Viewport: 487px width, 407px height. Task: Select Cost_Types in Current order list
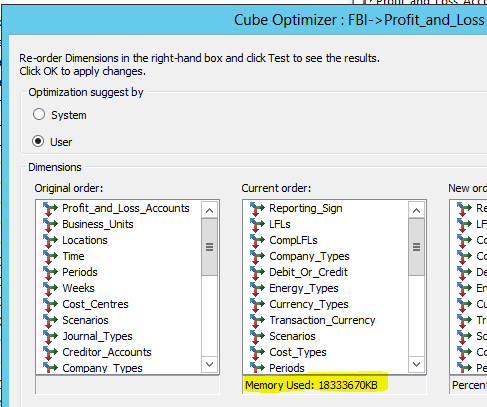point(298,352)
